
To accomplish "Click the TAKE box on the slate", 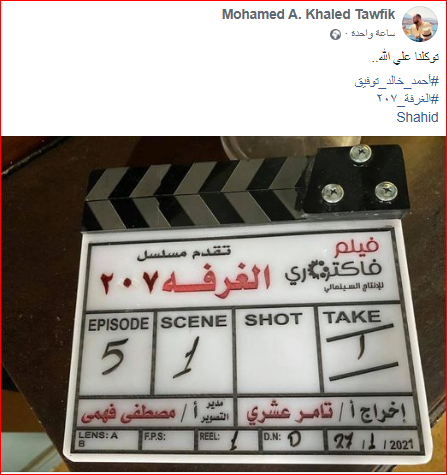I will point(361,348).
